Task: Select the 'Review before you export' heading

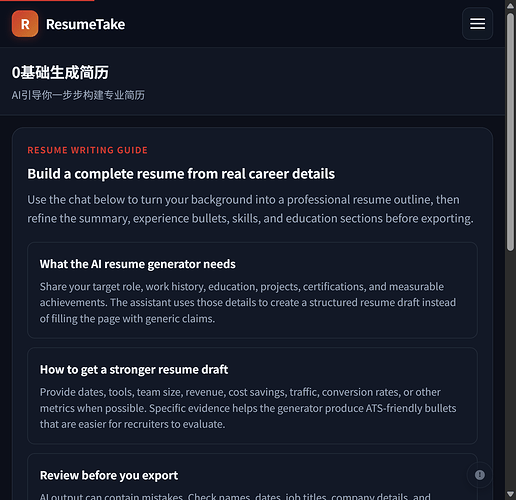Action: (x=109, y=475)
